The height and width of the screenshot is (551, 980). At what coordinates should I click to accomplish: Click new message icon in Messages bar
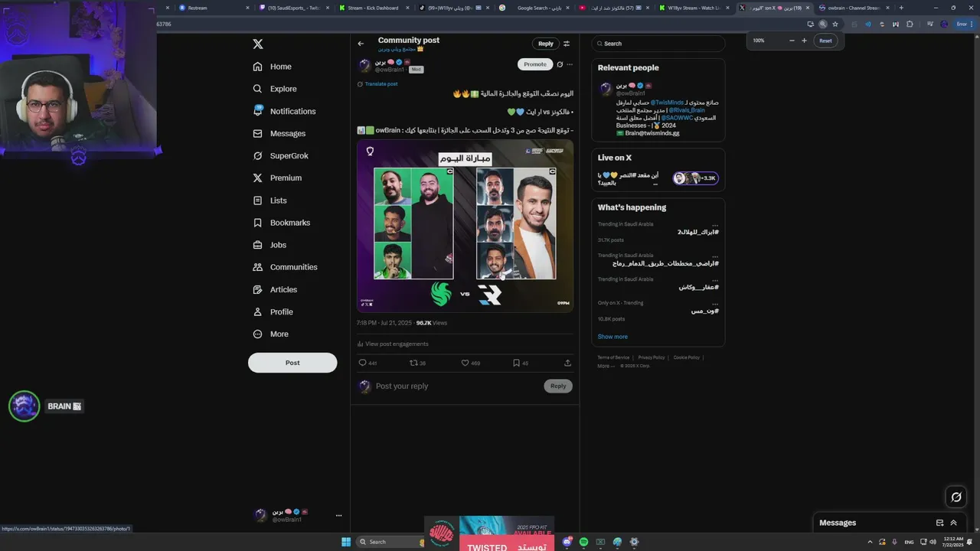[939, 523]
